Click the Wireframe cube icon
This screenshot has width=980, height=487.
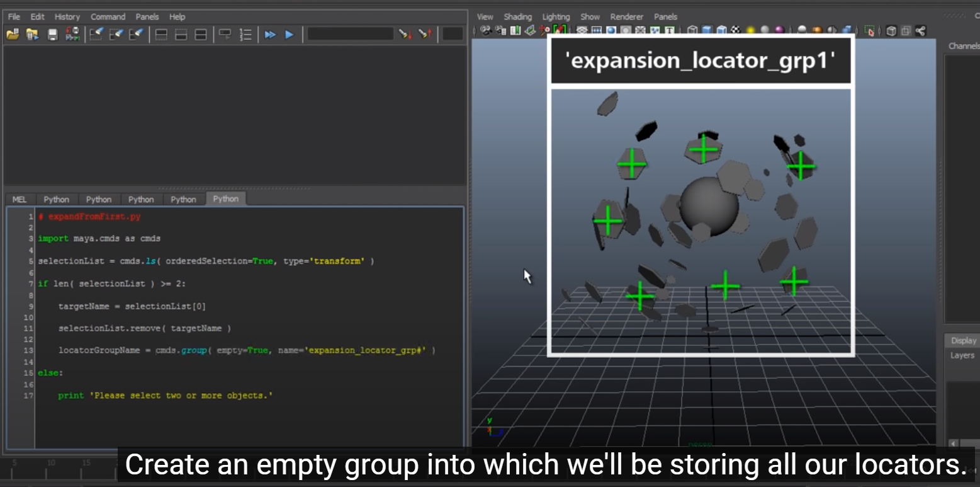coord(692,30)
